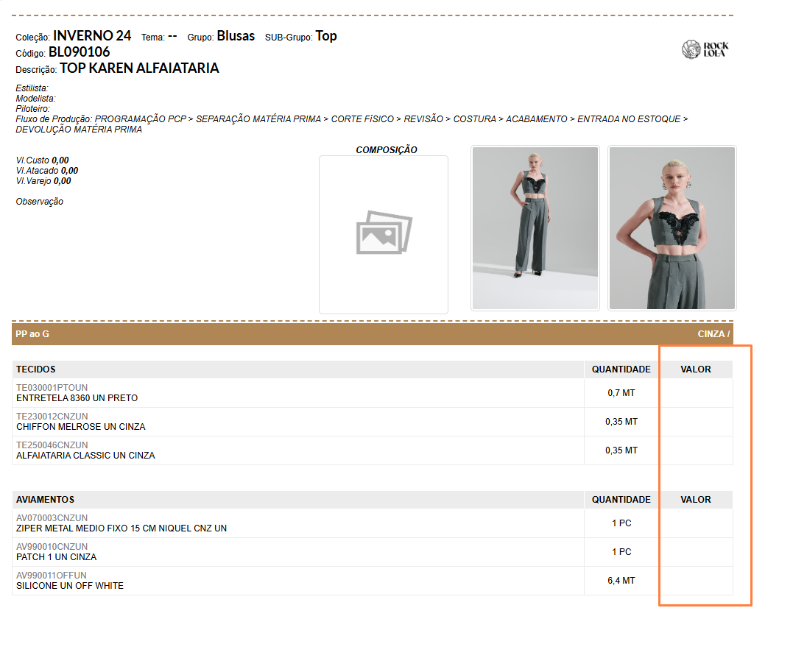Click the CINZA color label

pos(713,334)
